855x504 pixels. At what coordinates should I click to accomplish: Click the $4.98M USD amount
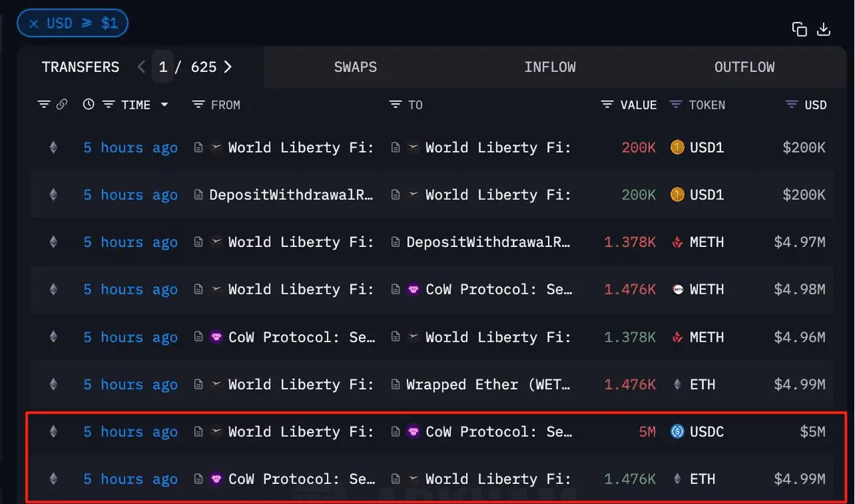(x=800, y=290)
